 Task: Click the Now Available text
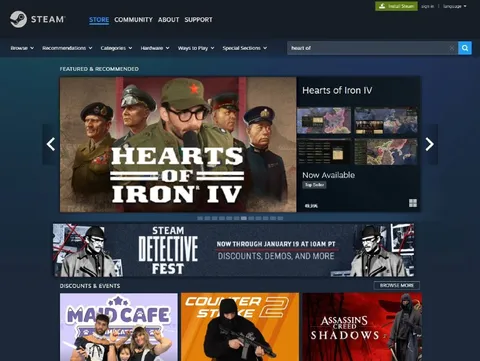coord(328,175)
